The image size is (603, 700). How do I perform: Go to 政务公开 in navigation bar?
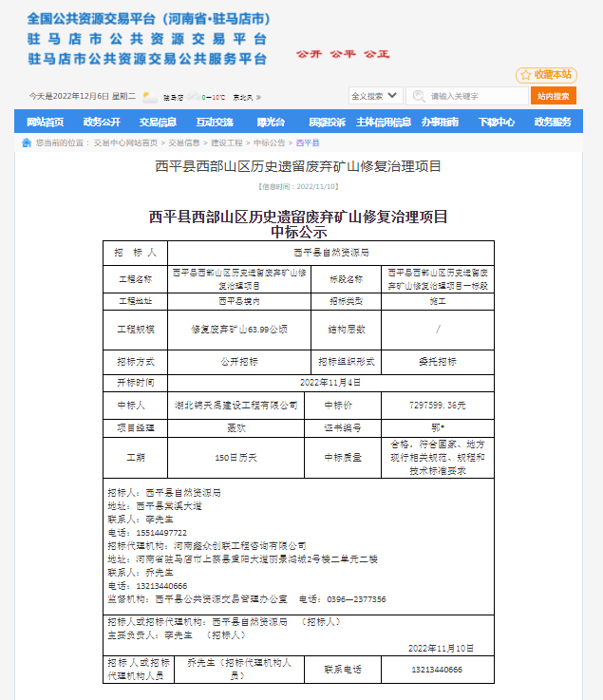pos(102,122)
